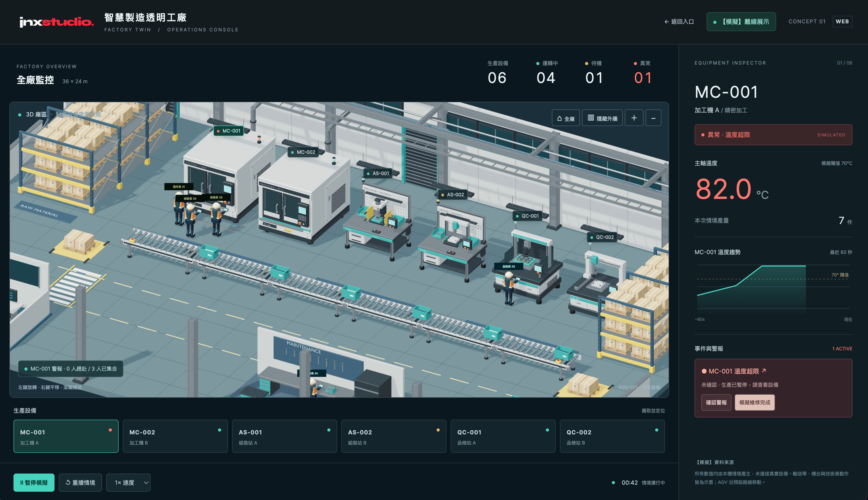Select QC-001 label in 3D scene
868x500 pixels.
point(527,216)
